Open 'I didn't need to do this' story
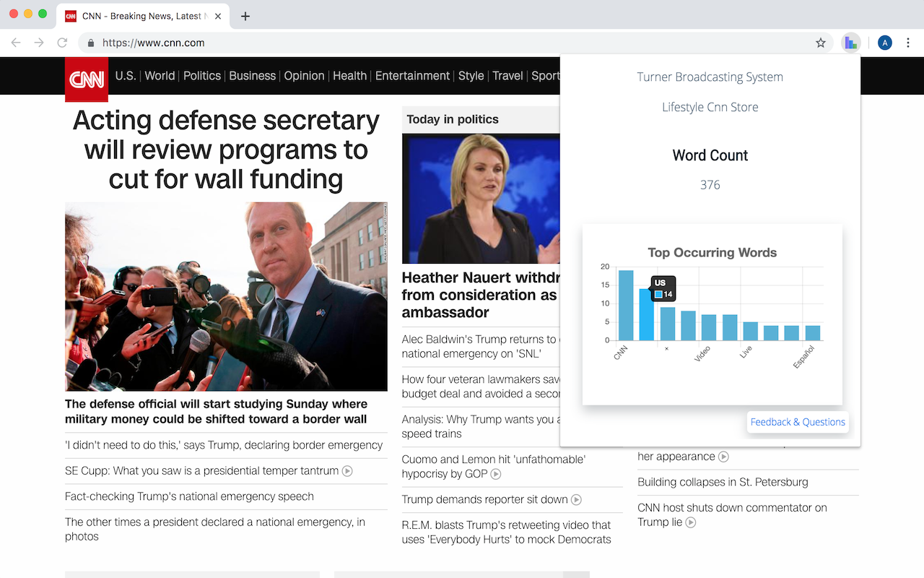The height and width of the screenshot is (578, 924). click(x=224, y=445)
